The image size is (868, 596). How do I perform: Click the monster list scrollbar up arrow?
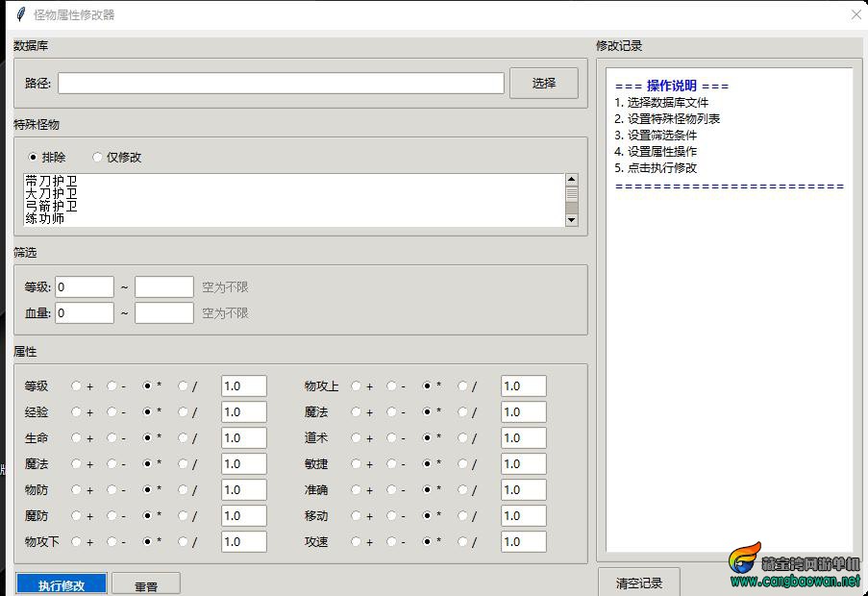[x=571, y=180]
